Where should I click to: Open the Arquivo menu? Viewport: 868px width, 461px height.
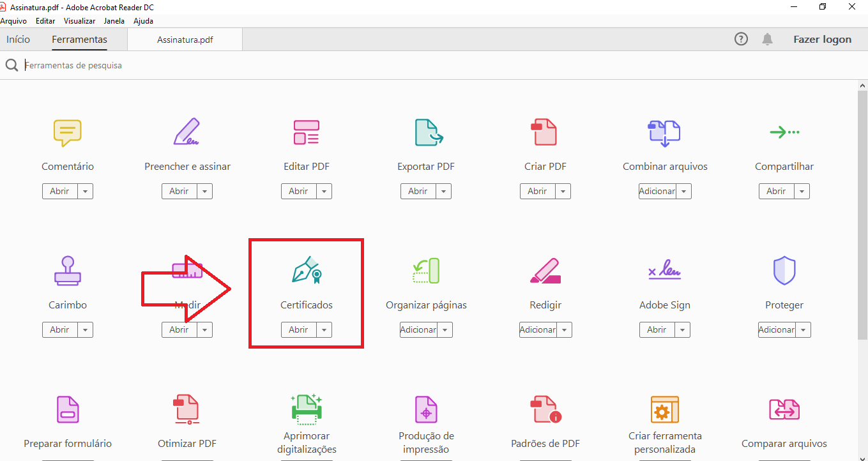click(13, 21)
